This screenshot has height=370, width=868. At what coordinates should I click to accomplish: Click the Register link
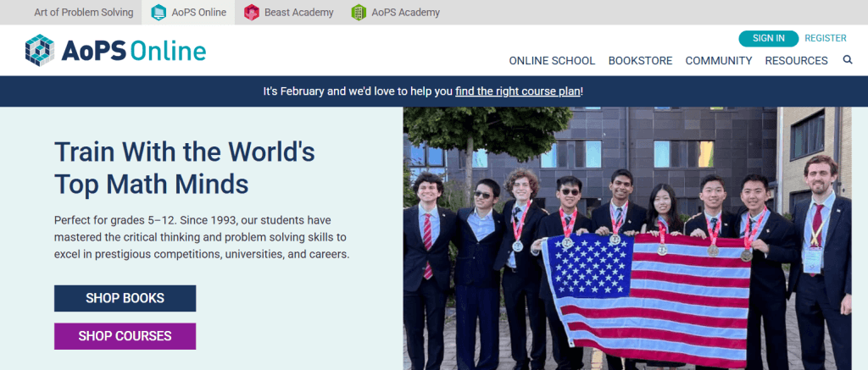pyautogui.click(x=826, y=38)
